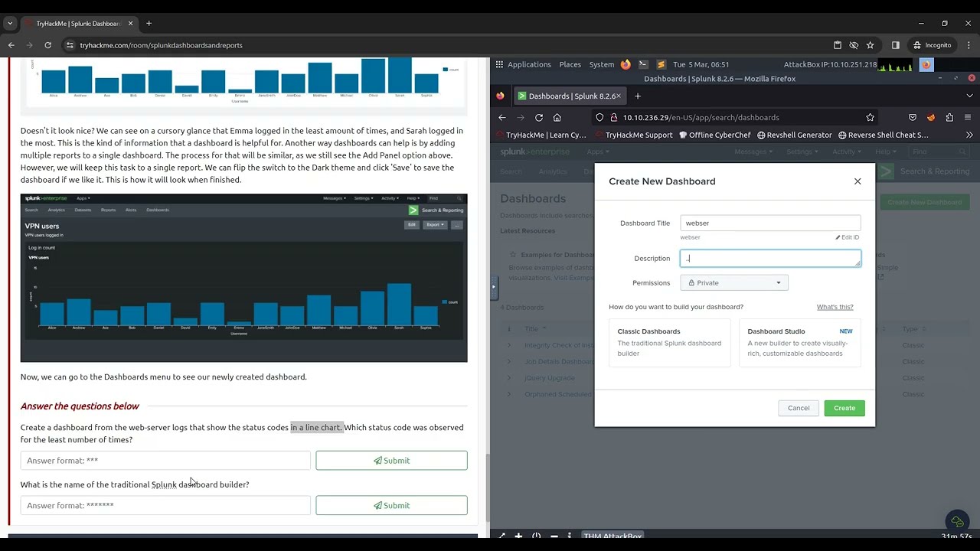Image resolution: width=980 pixels, height=551 pixels.
Task: Click the shield tracking protection icon
Action: [599, 117]
